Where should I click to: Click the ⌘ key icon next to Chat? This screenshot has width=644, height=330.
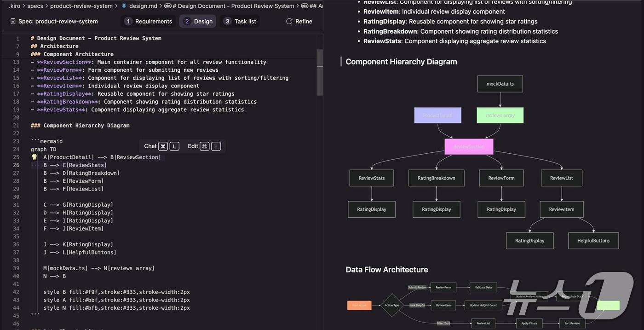click(163, 146)
